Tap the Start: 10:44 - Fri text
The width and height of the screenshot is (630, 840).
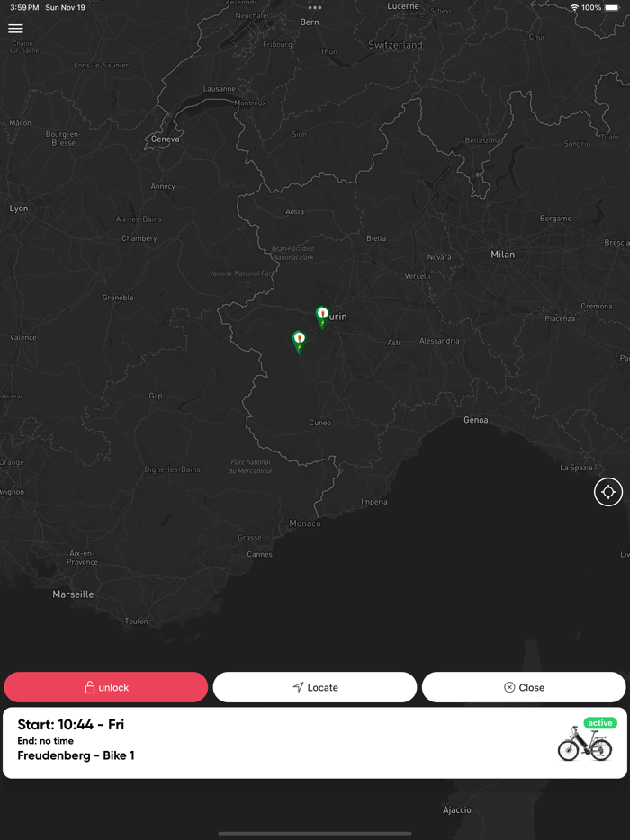pyautogui.click(x=71, y=725)
